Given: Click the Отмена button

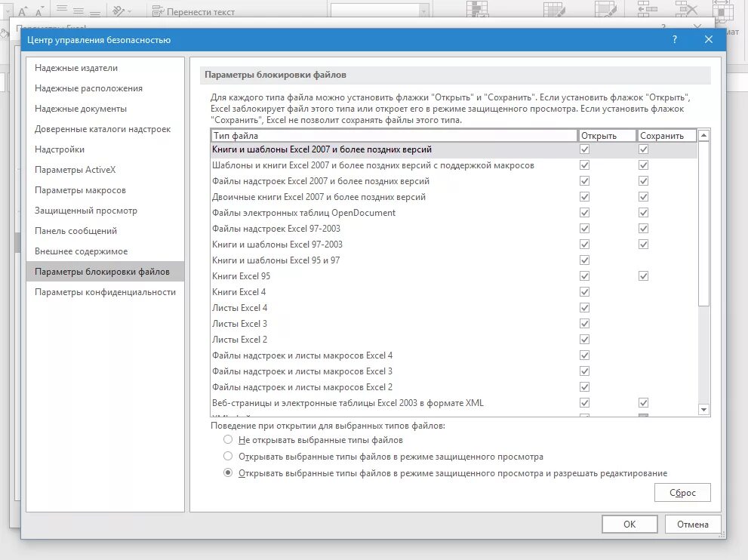Looking at the screenshot, I should (x=692, y=525).
